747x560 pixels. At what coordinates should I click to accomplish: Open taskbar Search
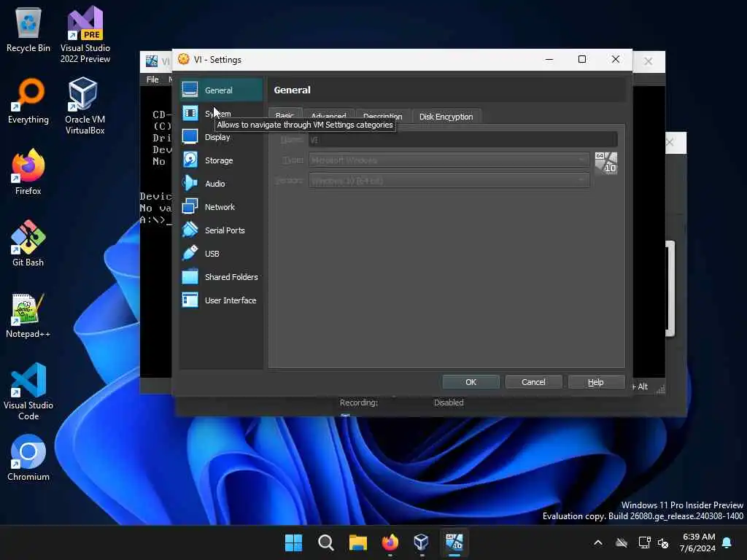[326, 542]
